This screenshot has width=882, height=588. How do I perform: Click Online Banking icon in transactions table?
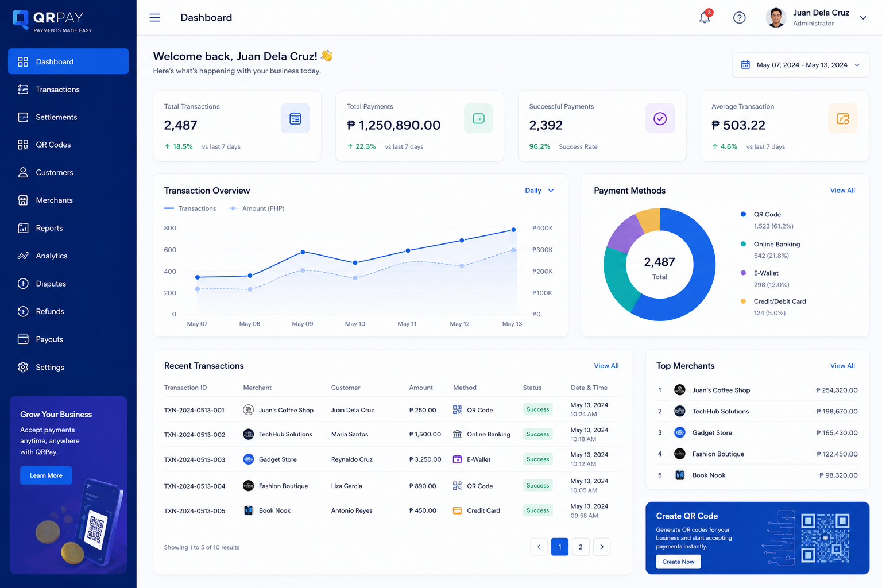(x=457, y=434)
